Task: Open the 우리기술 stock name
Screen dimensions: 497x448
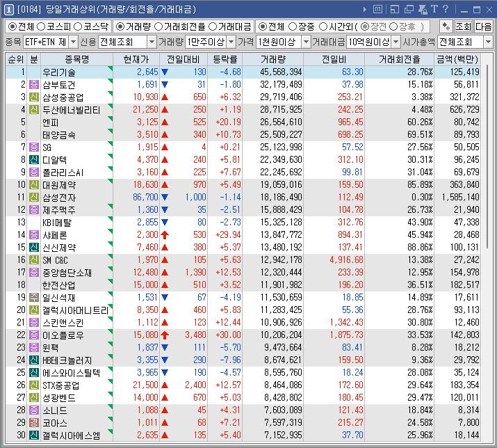Action: [x=59, y=72]
